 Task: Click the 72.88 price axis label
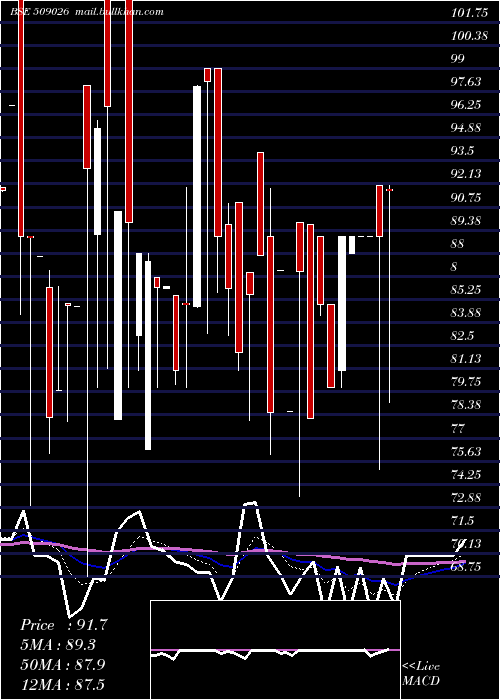coord(466,498)
